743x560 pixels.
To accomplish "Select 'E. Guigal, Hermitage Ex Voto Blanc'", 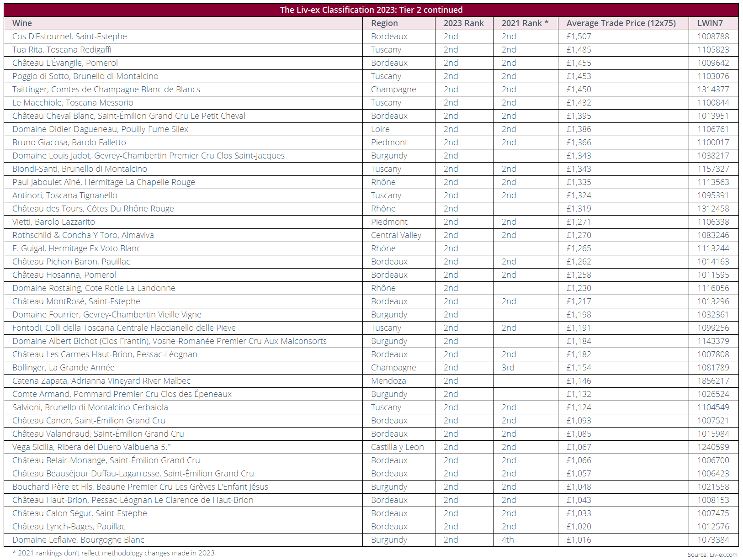I will (76, 248).
